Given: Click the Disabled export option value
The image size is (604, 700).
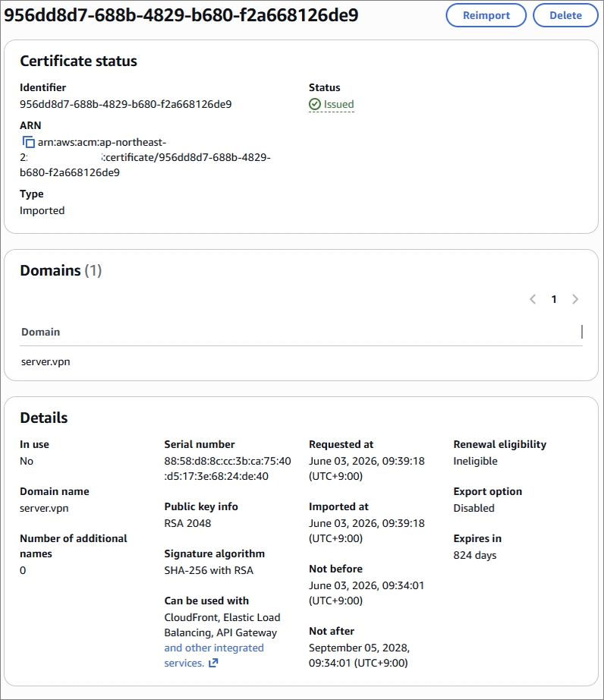Looking at the screenshot, I should (473, 508).
